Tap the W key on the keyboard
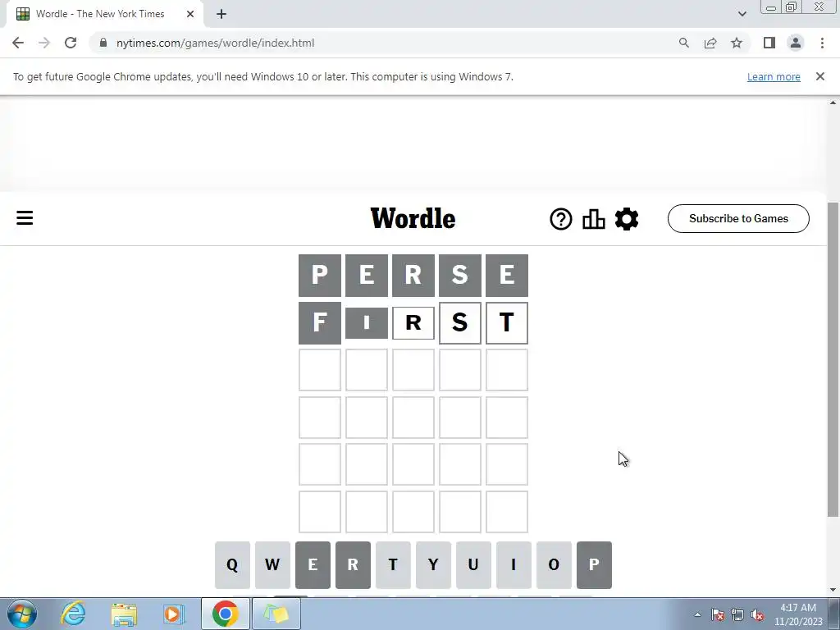Image resolution: width=840 pixels, height=630 pixels. tap(272, 564)
